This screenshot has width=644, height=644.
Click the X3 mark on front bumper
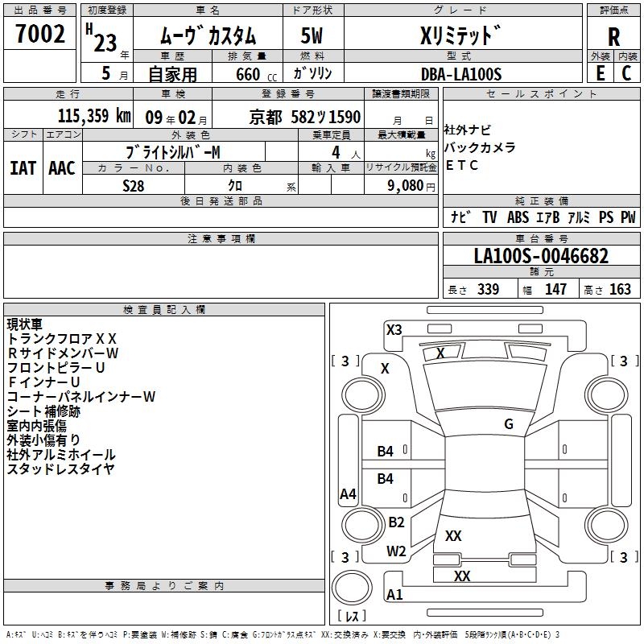tap(394, 330)
